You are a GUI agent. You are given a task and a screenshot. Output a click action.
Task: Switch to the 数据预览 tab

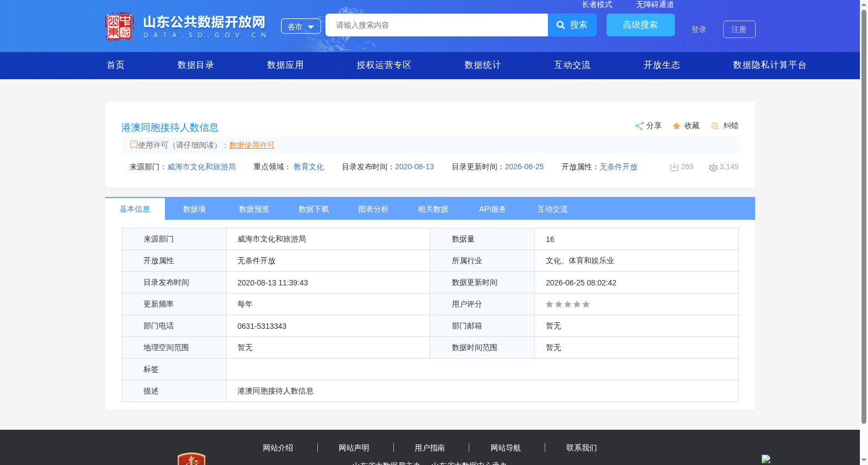coord(254,209)
